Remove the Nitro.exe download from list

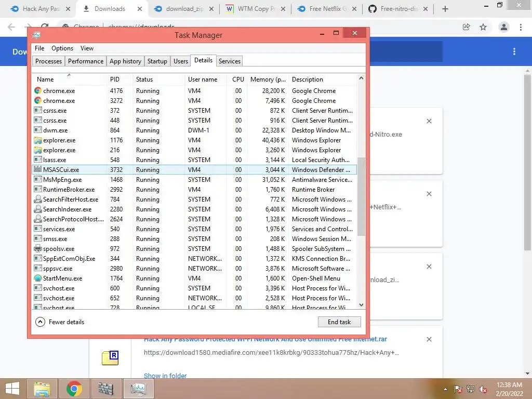pos(429,121)
